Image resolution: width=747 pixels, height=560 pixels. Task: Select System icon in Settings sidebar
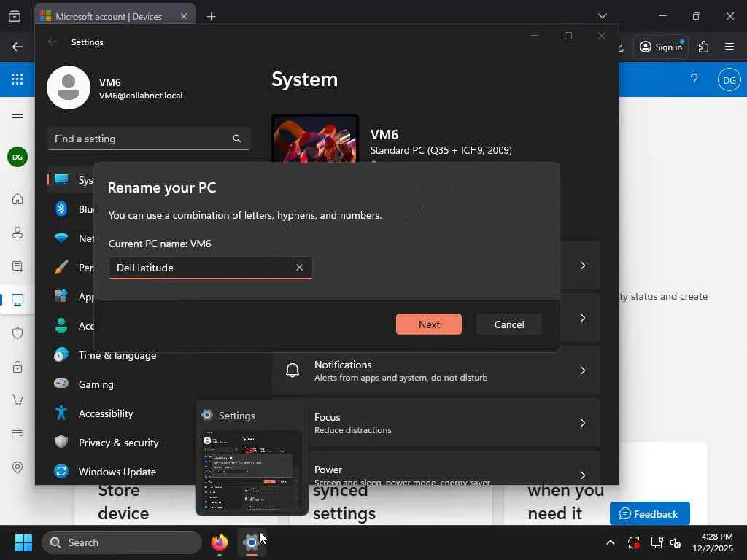pos(61,179)
